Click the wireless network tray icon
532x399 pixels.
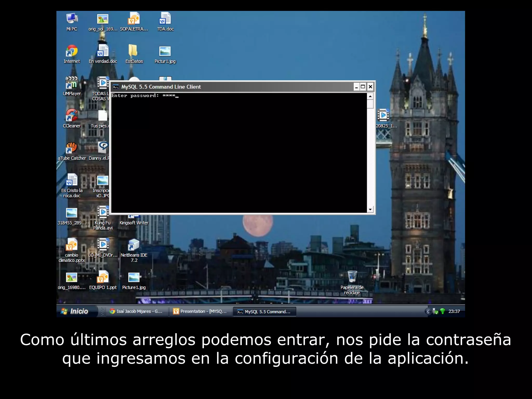443,311
